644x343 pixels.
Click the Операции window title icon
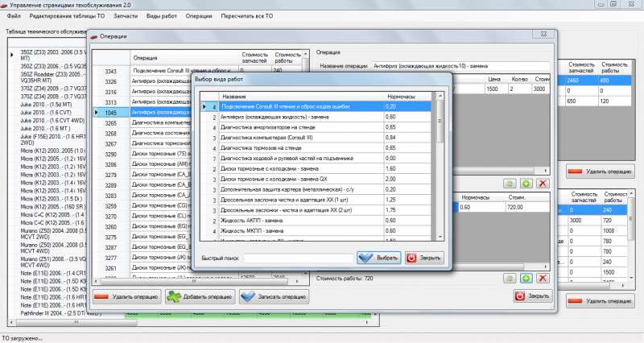pos(94,36)
